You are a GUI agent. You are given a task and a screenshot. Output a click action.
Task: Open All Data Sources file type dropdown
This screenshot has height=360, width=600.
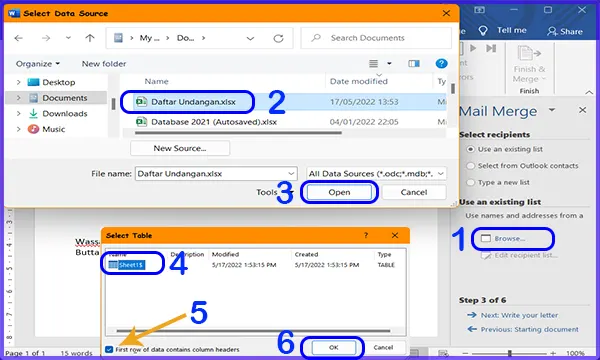376,174
